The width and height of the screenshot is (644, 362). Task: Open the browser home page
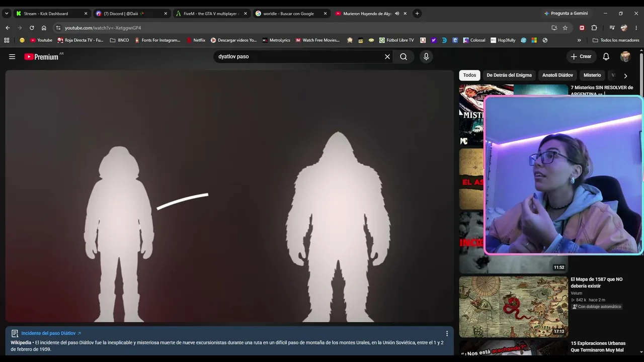(x=44, y=28)
